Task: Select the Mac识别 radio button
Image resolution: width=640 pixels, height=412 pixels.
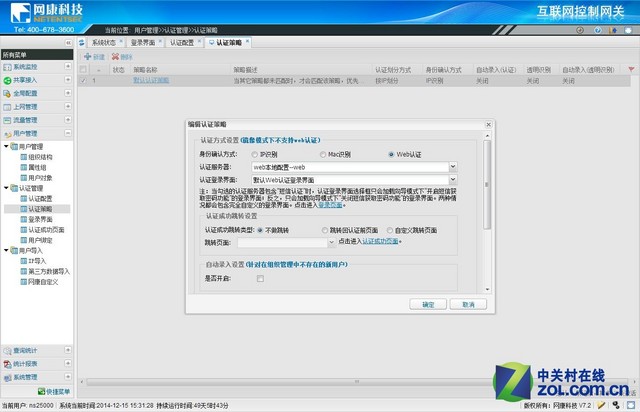Action: [323, 155]
